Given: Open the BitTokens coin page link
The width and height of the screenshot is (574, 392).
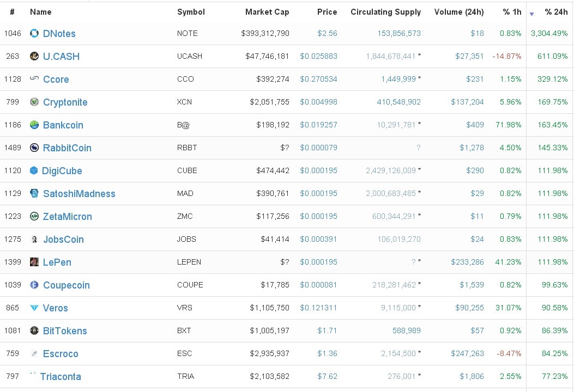Looking at the screenshot, I should click(x=65, y=330).
